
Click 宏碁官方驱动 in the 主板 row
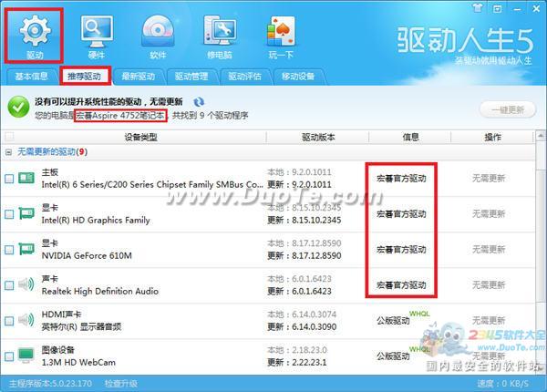(x=401, y=178)
